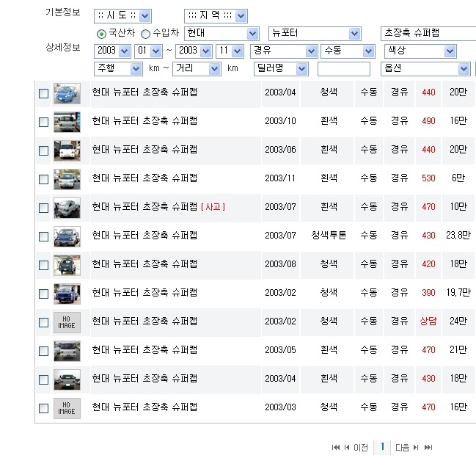Open the 색상 color dropdown
This screenshot has width=476, height=458.
420,51
